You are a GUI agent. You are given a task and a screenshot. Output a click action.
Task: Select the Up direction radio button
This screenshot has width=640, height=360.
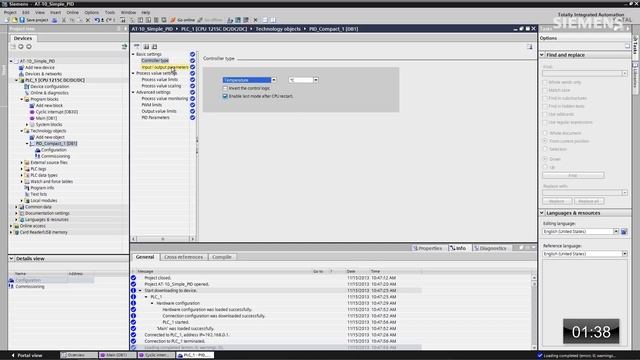(x=545, y=167)
